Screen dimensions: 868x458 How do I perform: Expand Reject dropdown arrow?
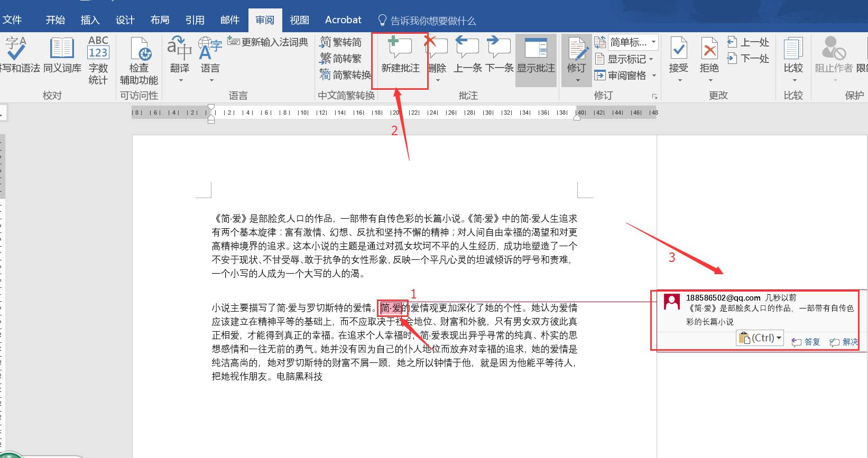point(710,81)
